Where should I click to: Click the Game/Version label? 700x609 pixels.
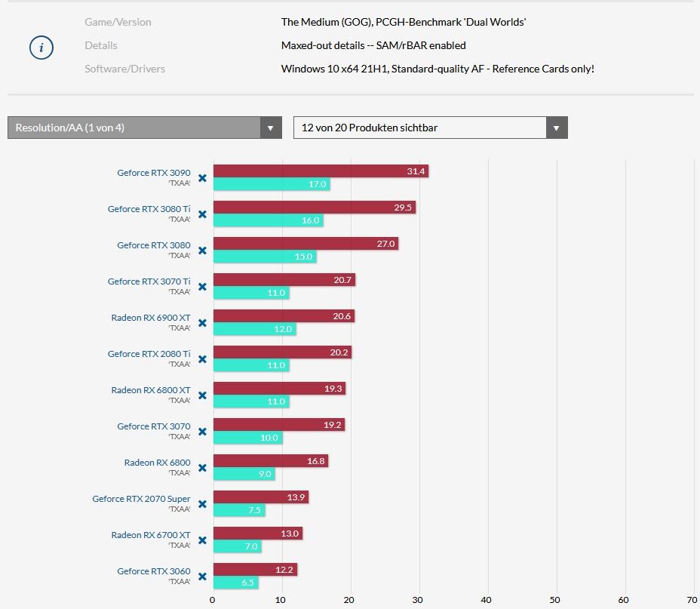[118, 22]
